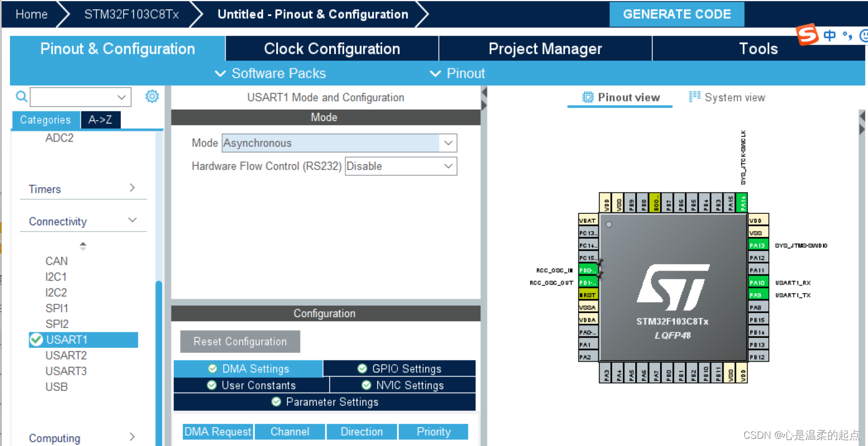This screenshot has width=868, height=446.
Task: Toggle the Chinese input mode 中 icon
Action: 829,36
